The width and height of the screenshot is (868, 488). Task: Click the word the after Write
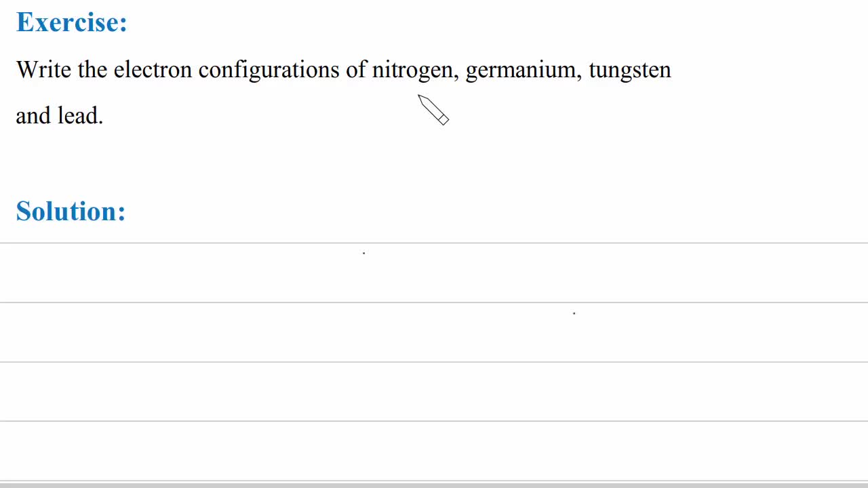click(x=92, y=70)
